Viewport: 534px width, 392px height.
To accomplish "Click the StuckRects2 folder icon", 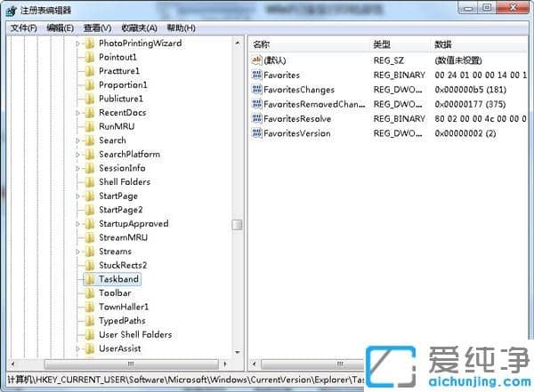I will pos(90,266).
